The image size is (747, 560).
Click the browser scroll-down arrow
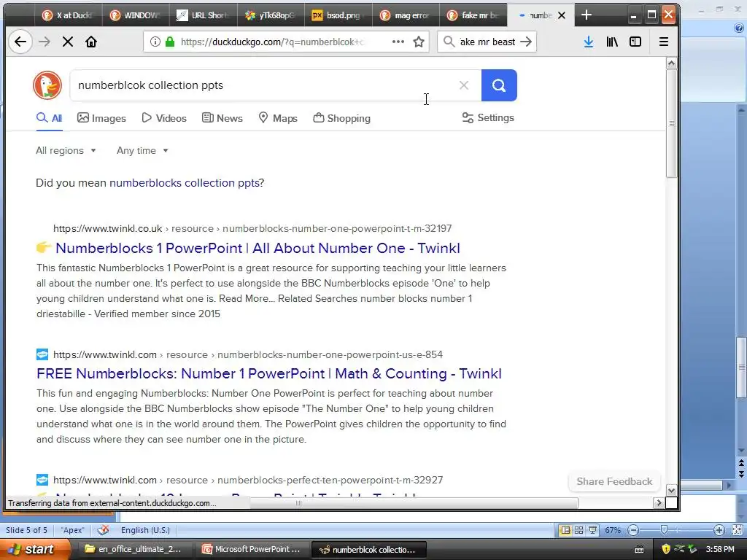coord(671,491)
